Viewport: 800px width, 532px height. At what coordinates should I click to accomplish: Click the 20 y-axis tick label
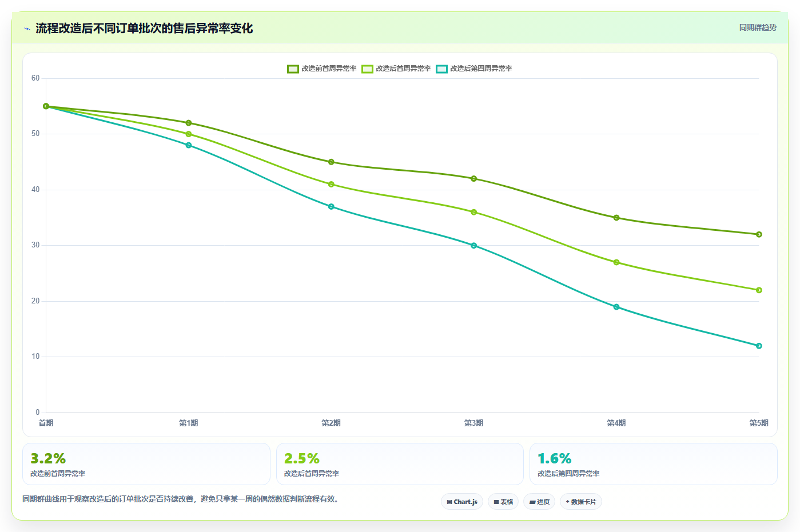(35, 301)
